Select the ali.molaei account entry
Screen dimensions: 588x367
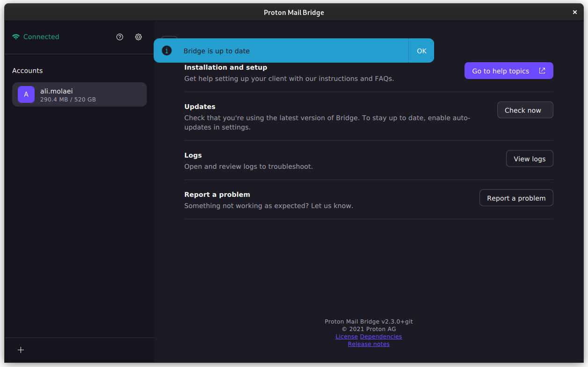click(x=80, y=94)
